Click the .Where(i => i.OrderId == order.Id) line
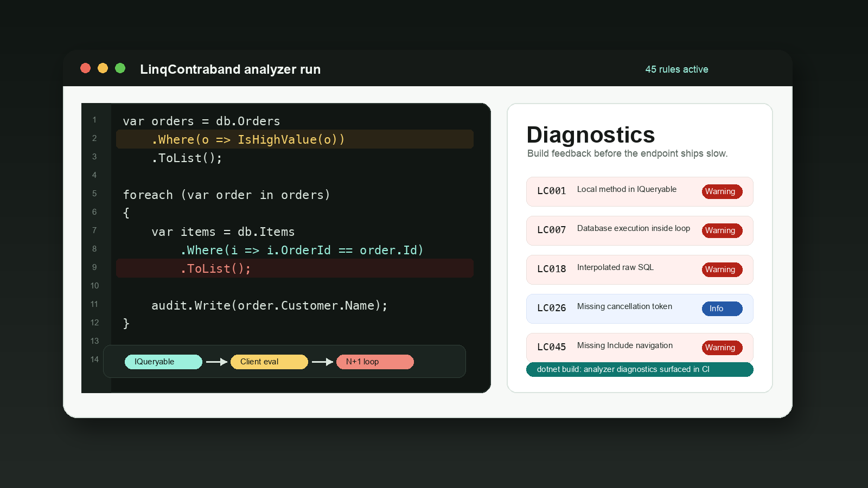868x488 pixels. click(x=302, y=250)
